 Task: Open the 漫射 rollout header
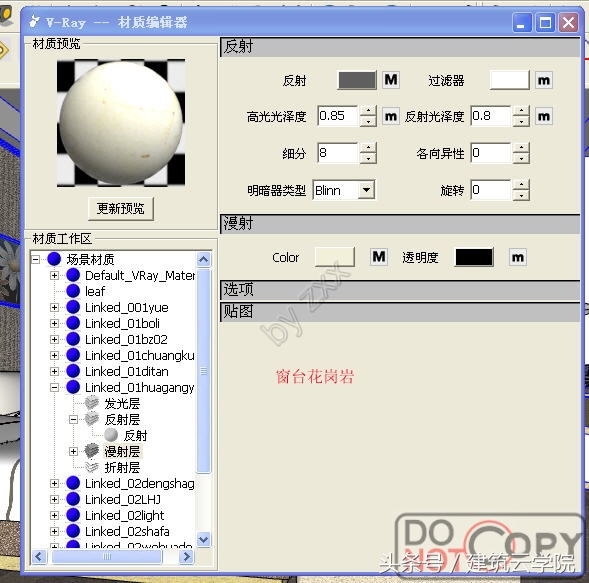point(400,224)
